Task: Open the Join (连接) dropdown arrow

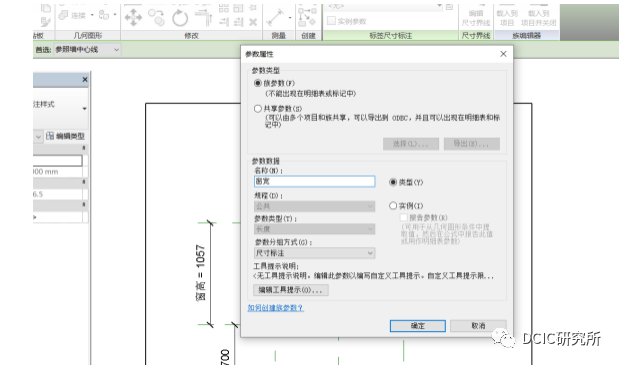Action: [x=92, y=15]
